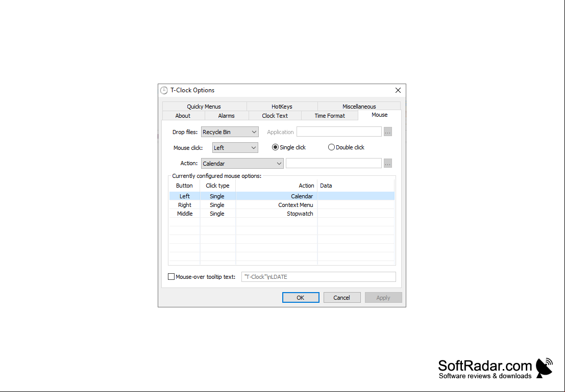Image resolution: width=565 pixels, height=392 pixels.
Task: Sort by the Button column header
Action: 184,186
